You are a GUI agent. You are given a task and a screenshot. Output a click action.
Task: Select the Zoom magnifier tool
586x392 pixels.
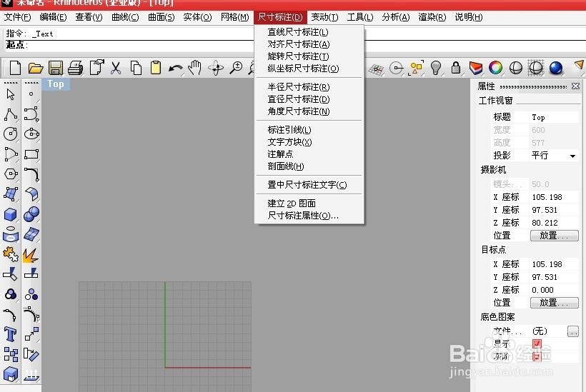pos(236,68)
